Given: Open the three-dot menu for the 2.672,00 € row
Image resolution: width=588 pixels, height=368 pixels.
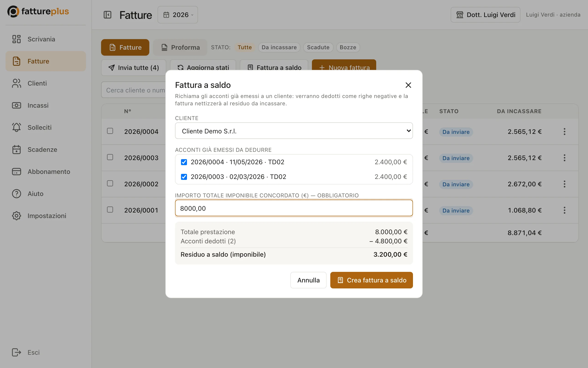Looking at the screenshot, I should point(564,184).
